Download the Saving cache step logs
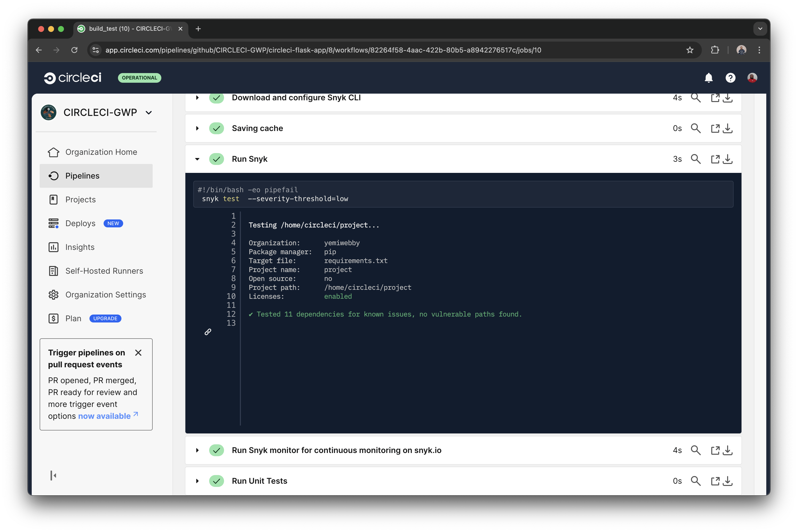798x532 pixels. pos(728,128)
